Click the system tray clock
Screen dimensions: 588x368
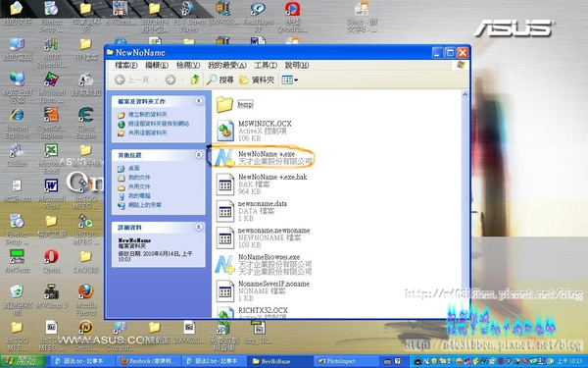pyautogui.click(x=568, y=361)
